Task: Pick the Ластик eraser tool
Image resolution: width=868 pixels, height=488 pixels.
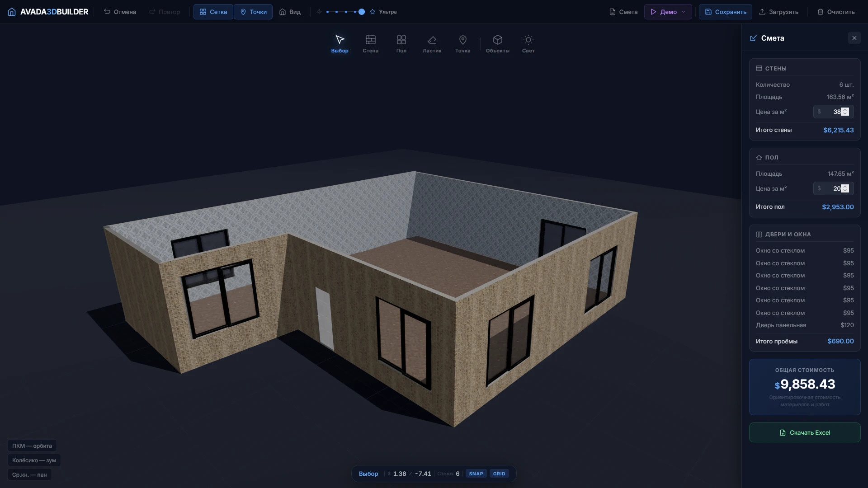Action: tap(432, 43)
